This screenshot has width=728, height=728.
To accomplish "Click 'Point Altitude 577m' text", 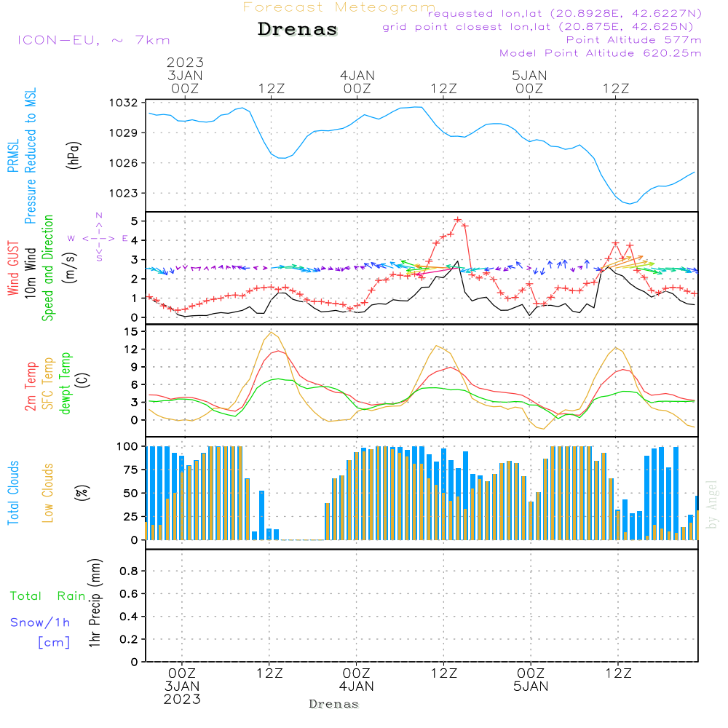I will [x=633, y=40].
